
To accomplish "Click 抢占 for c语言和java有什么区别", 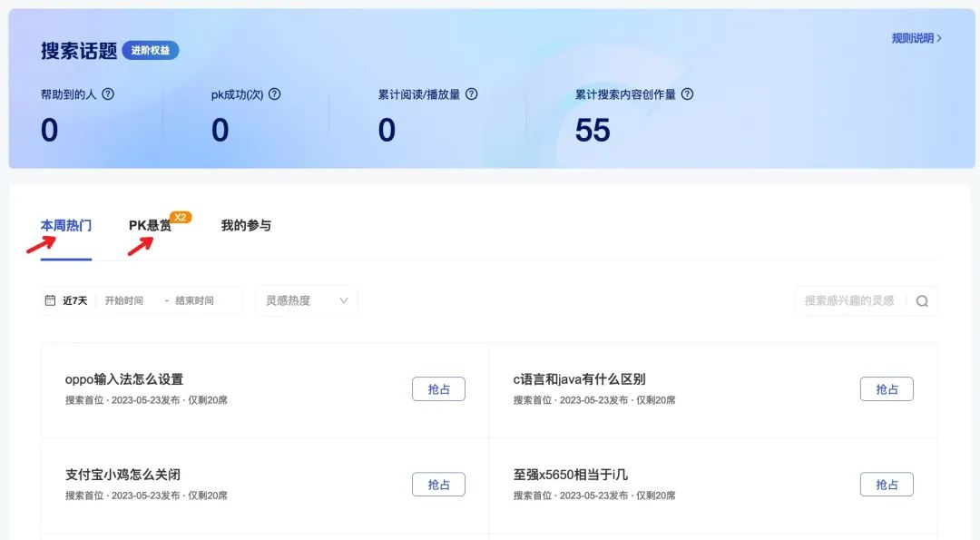I will (x=887, y=388).
